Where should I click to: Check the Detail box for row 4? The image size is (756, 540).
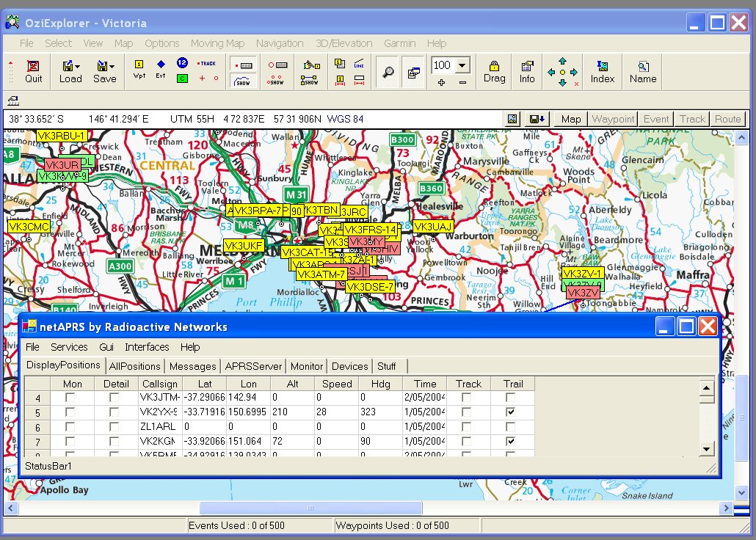[x=114, y=398]
